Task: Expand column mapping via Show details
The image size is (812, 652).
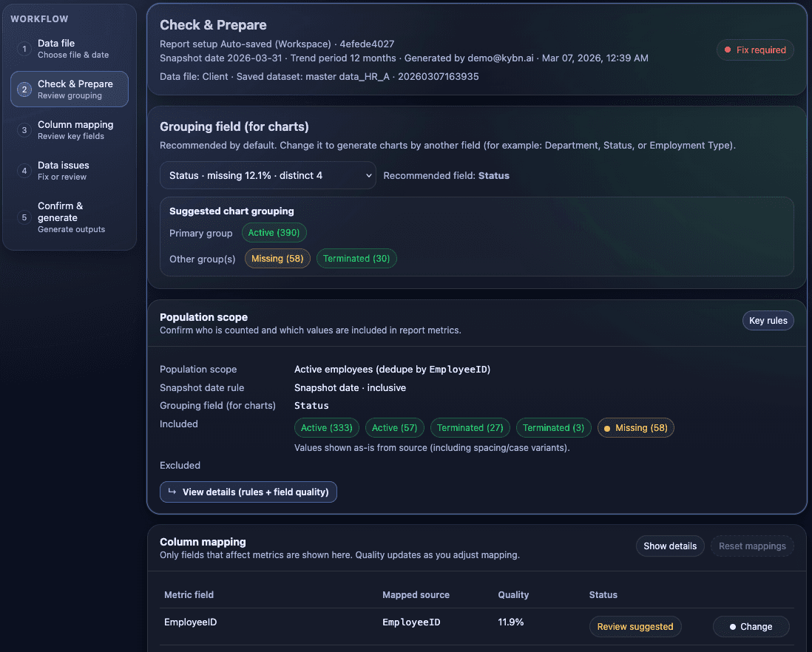Action: click(x=669, y=546)
